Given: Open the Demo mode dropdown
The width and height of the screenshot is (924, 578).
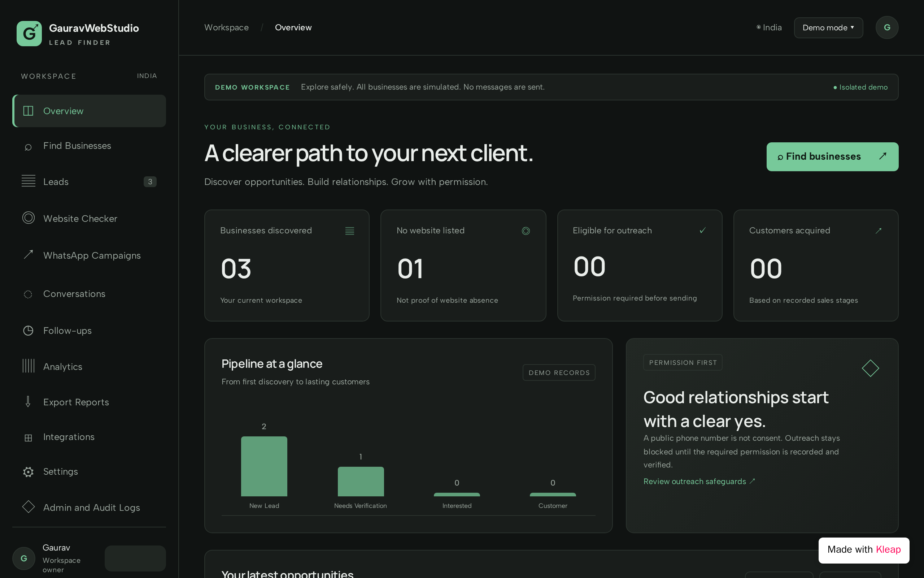Looking at the screenshot, I should pyautogui.click(x=829, y=27).
